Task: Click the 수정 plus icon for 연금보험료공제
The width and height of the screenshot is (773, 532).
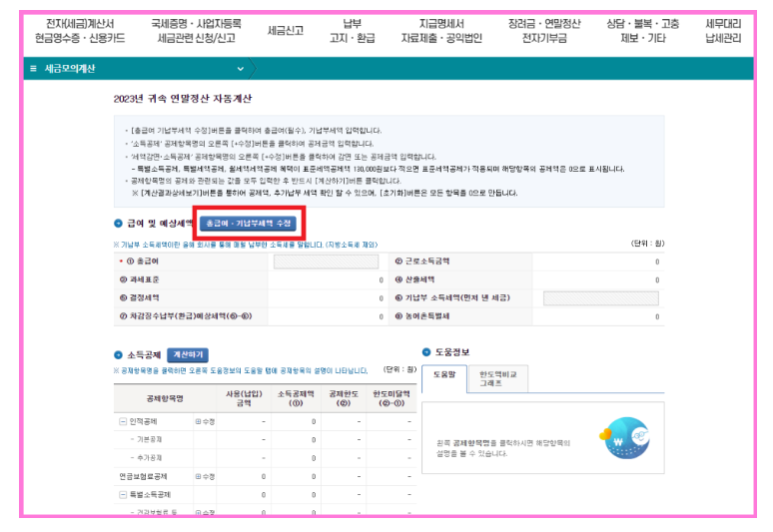Action: (205, 477)
